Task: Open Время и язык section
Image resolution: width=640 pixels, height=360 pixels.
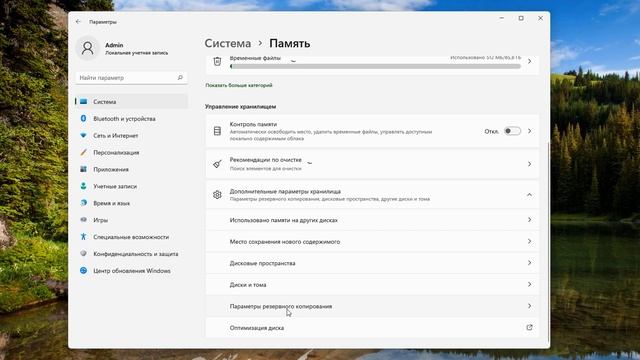Action: (131, 203)
